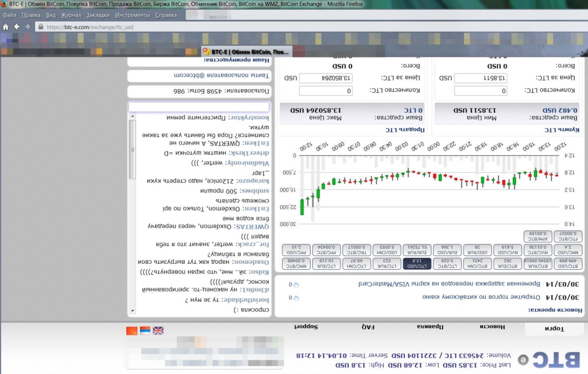Go back with the browser back arrow
Screen dimensions: 588x374
[17, 27]
